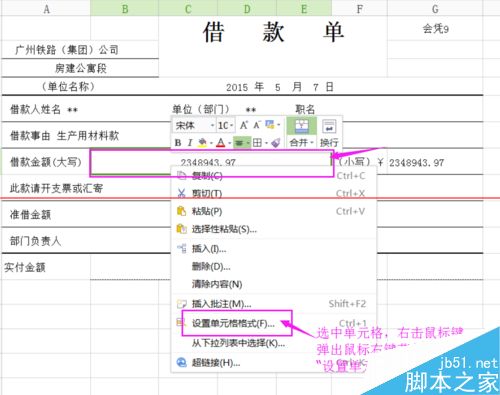Click the decrease font size icon
500x395 pixels.
click(256, 125)
